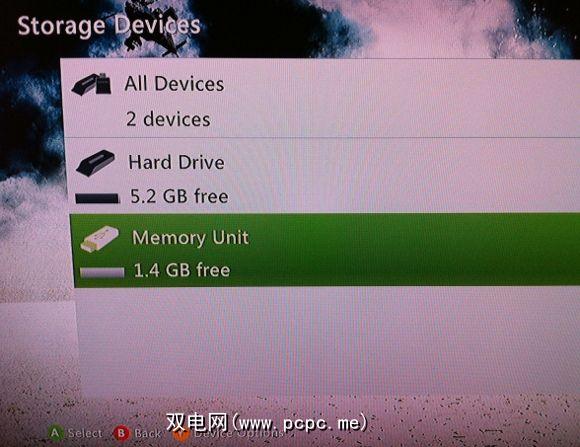Click the 2 devices count text
The image size is (580, 447).
[x=168, y=119]
